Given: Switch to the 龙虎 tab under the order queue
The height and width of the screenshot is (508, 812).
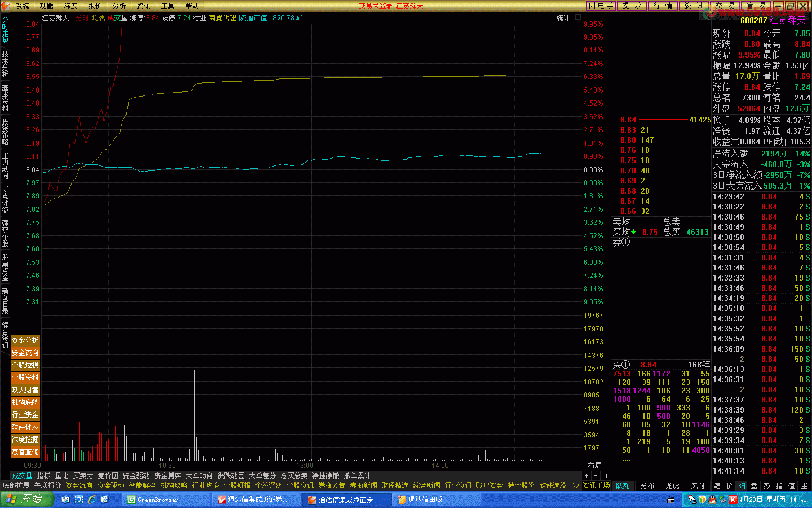Looking at the screenshot, I should click(672, 485).
